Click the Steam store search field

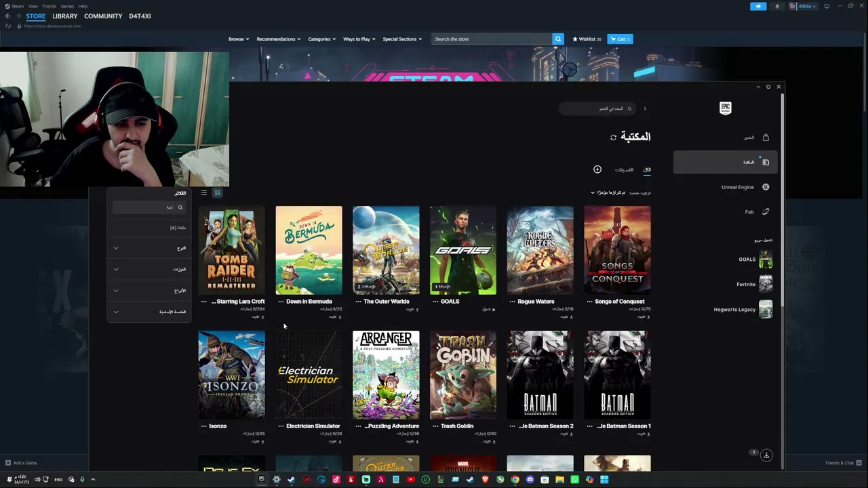(492, 39)
